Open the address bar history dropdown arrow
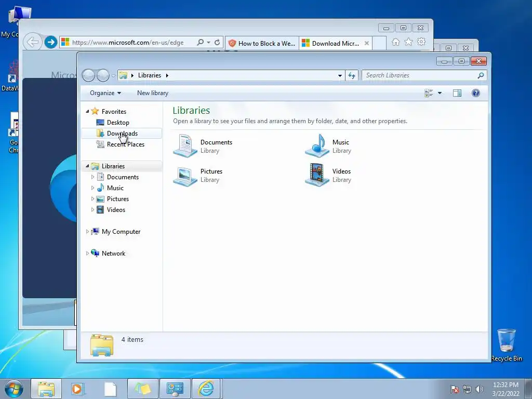 tap(340, 75)
